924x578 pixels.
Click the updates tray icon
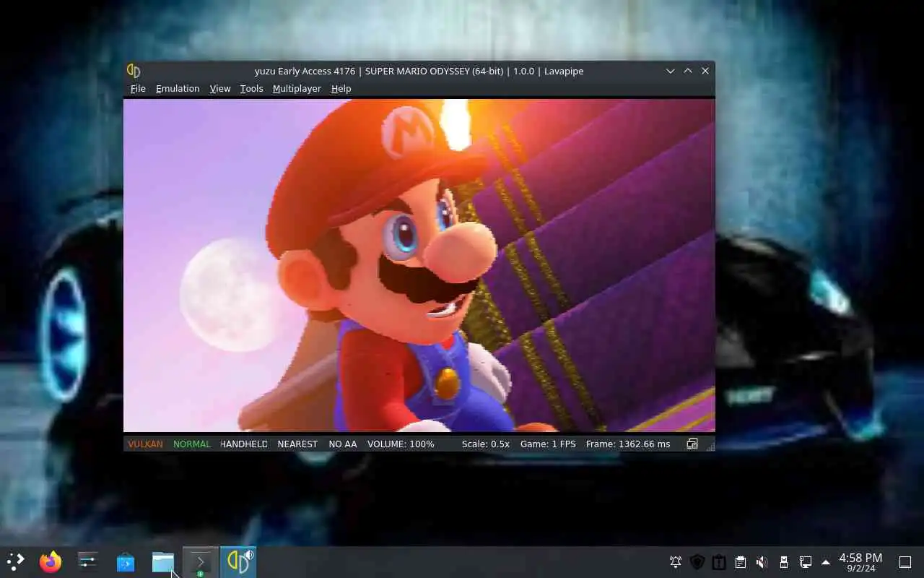719,562
